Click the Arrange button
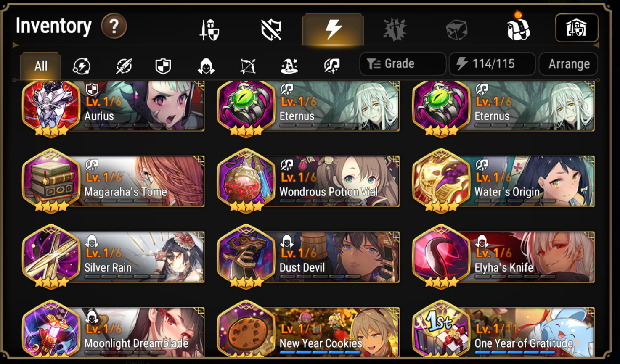 click(x=569, y=64)
